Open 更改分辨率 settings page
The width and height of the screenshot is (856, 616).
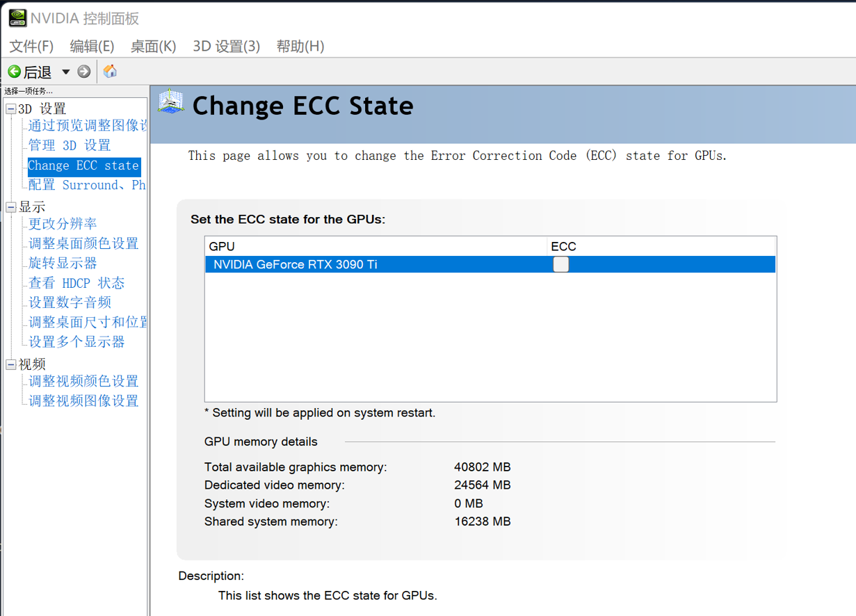coord(63,224)
